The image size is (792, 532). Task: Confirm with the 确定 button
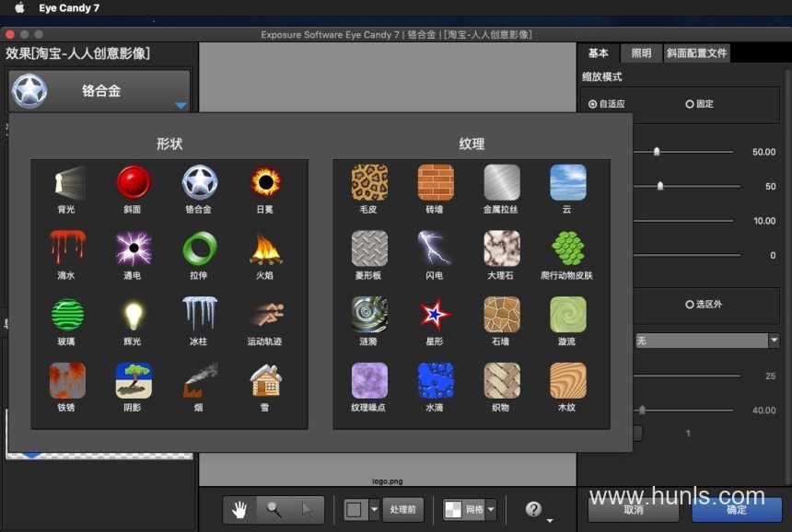click(737, 510)
